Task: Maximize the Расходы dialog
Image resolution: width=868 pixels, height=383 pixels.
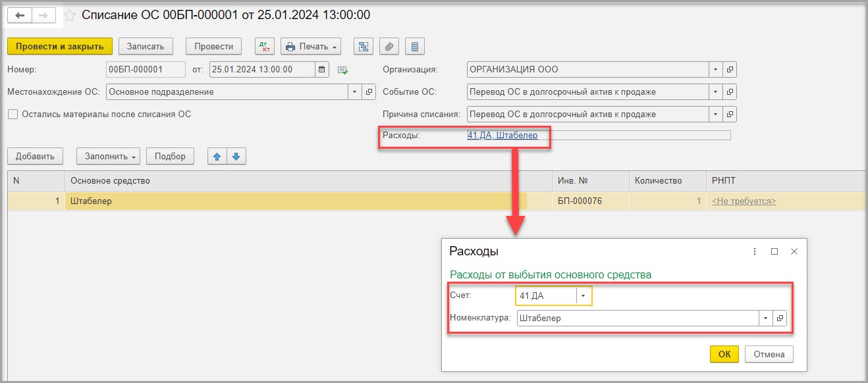Action: point(774,251)
